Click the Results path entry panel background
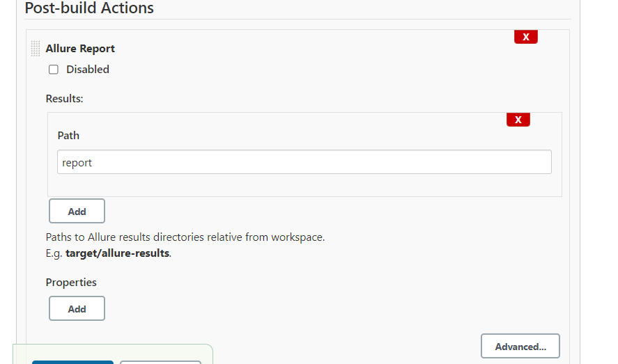The height and width of the screenshot is (364, 618). (x=314, y=186)
